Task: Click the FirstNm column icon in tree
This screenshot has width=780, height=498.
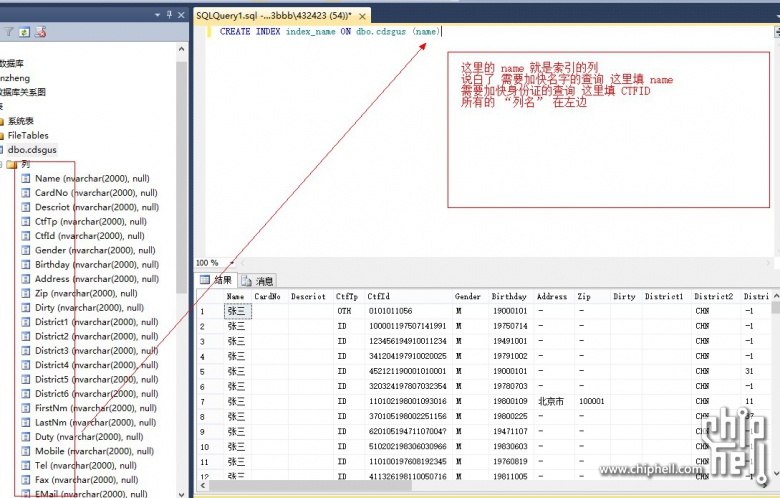Action: click(x=26, y=408)
